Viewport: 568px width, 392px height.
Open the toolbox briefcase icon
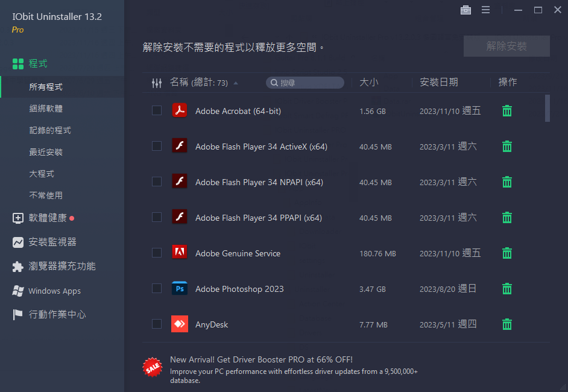click(465, 10)
